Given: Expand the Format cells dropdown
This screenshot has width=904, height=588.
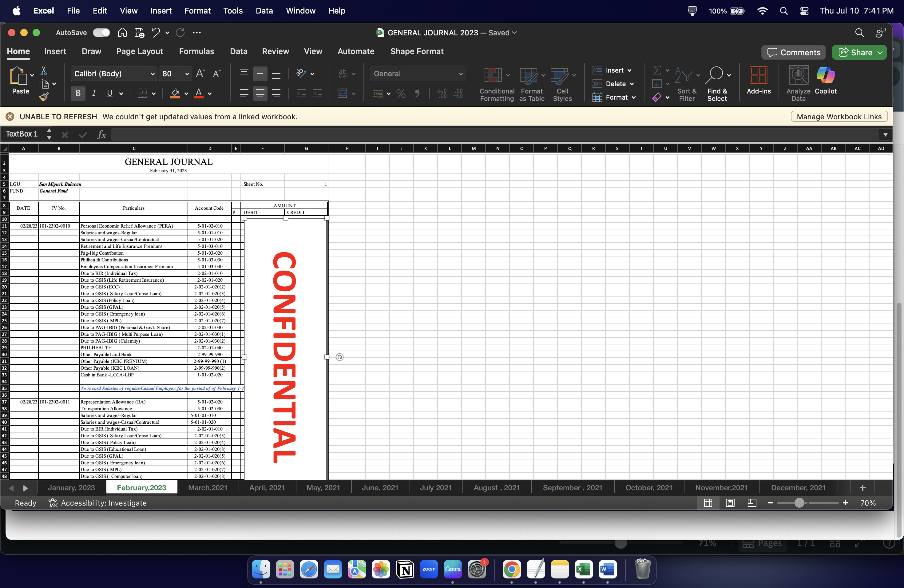Looking at the screenshot, I should tap(633, 97).
